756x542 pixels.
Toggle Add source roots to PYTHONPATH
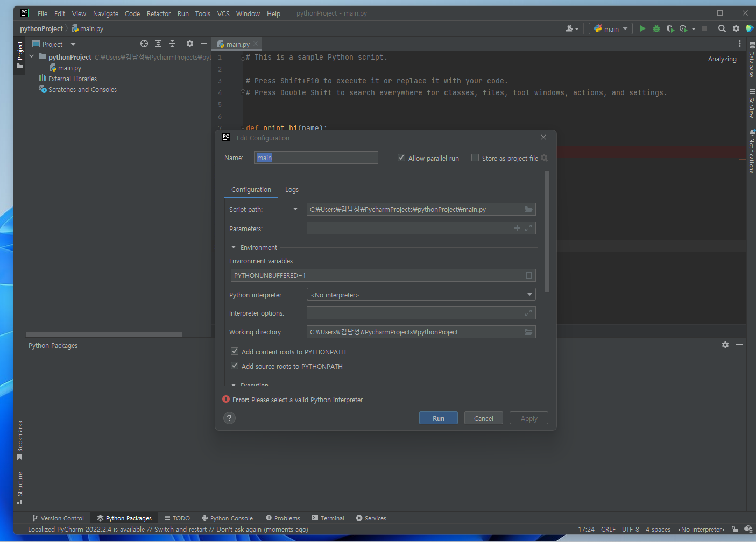[x=235, y=366]
